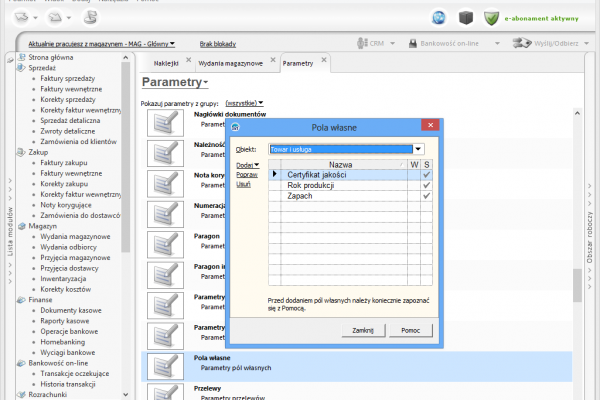The width and height of the screenshot is (600, 400).
Task: Click the Paragon parameter icon
Action: (x=162, y=245)
